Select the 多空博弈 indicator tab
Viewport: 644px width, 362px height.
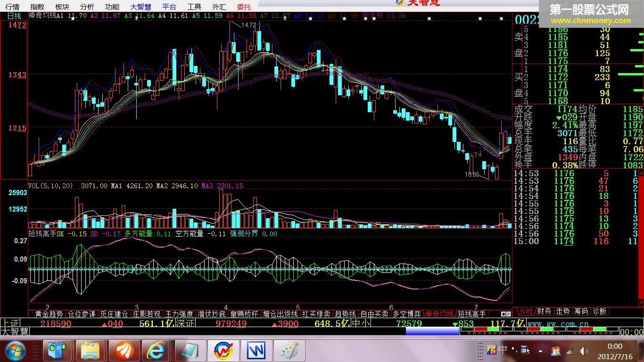pyautogui.click(x=407, y=314)
